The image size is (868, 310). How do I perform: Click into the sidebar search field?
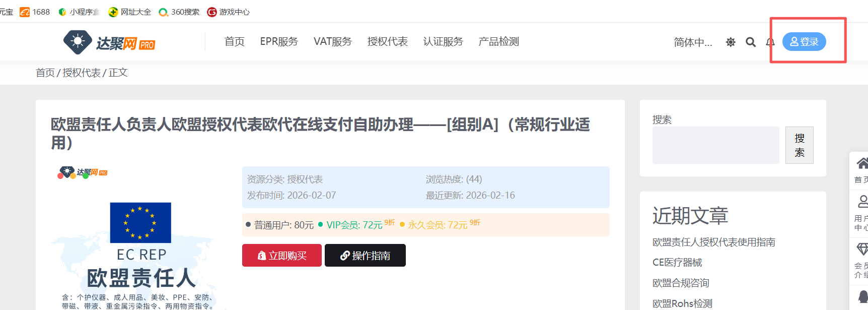(715, 145)
